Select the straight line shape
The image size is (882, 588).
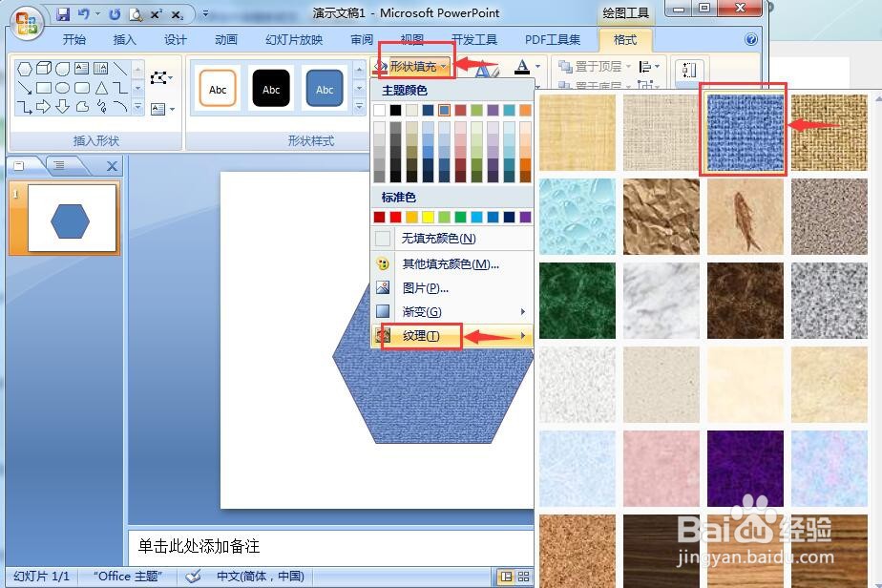pyautogui.click(x=120, y=69)
